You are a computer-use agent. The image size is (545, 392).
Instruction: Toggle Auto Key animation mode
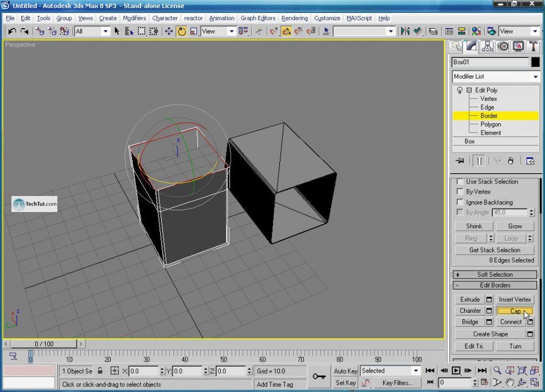(x=345, y=371)
